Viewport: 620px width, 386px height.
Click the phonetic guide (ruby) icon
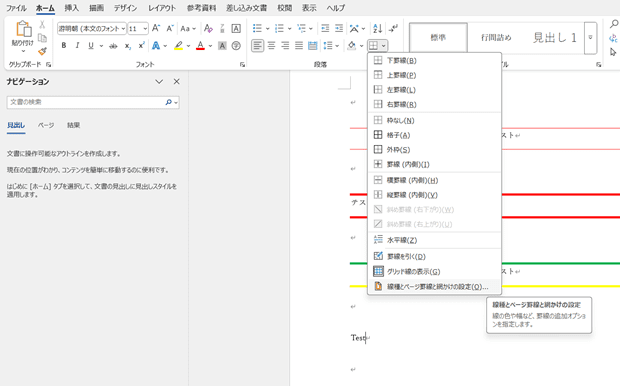[222, 28]
